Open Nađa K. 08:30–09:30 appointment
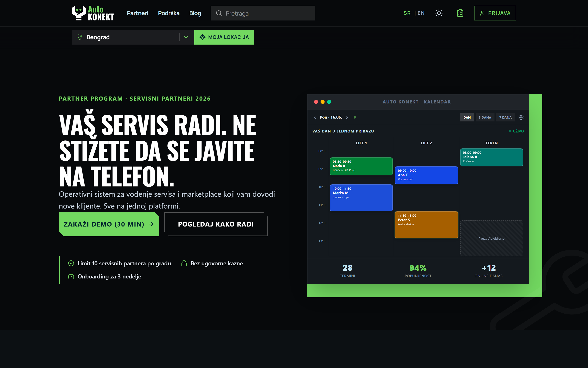Image resolution: width=588 pixels, height=368 pixels. [361, 166]
